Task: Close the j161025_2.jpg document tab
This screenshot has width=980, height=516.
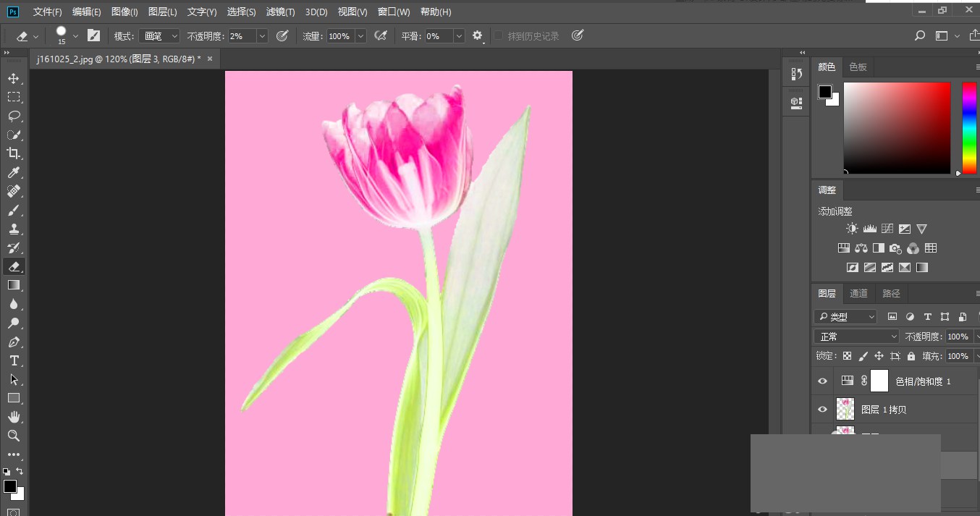Action: (209, 59)
